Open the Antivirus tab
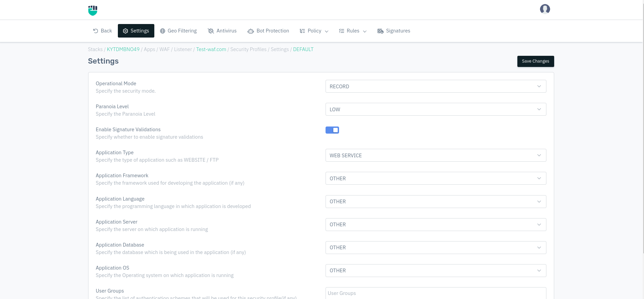This screenshot has height=299, width=644. coord(222,31)
